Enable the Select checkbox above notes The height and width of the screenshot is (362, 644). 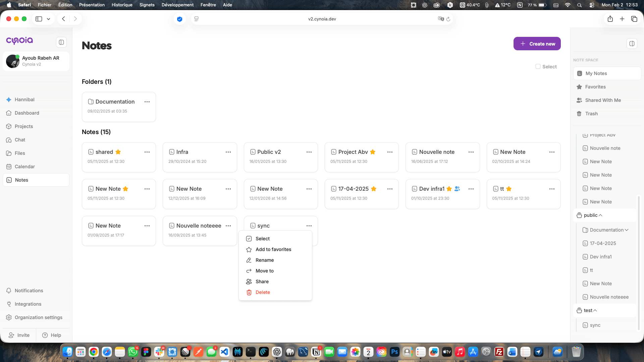pos(538,66)
